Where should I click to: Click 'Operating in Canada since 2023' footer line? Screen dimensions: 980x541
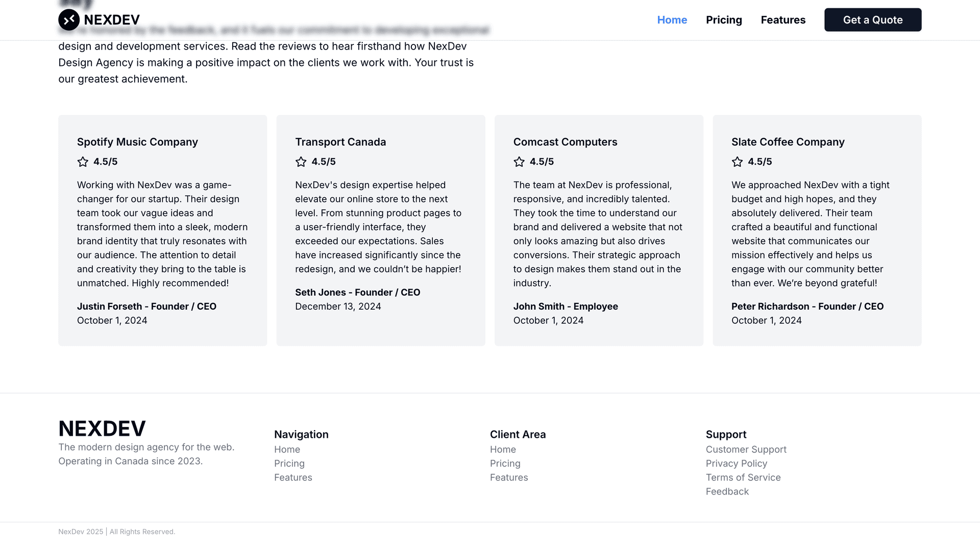[130, 461]
